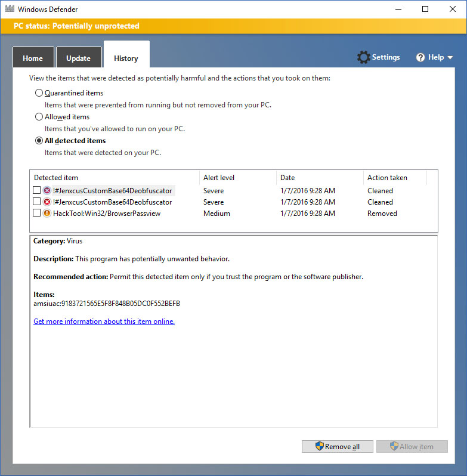Select the Allowed items radio button
The image size is (467, 476).
tap(39, 116)
